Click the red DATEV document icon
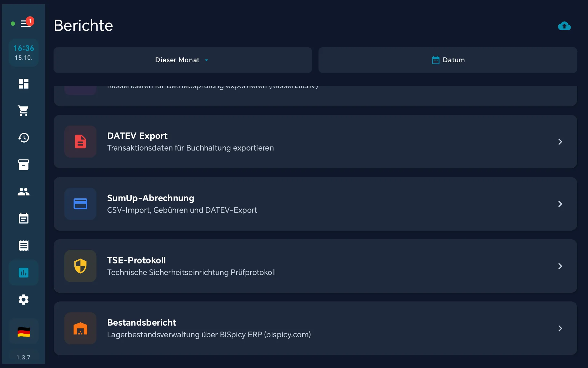Viewport: 588px width, 368px height. click(81, 142)
